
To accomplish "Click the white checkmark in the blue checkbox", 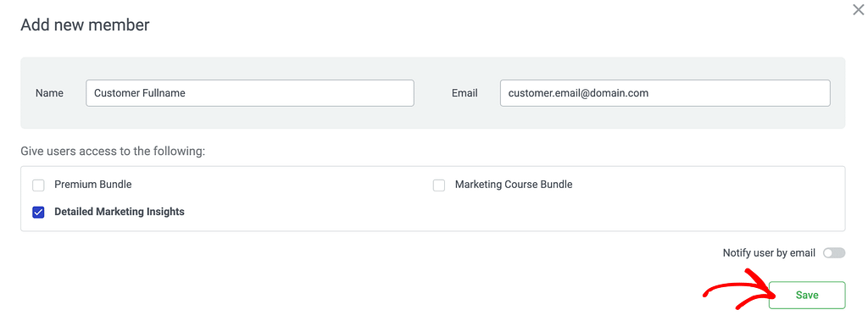I will (x=38, y=213).
